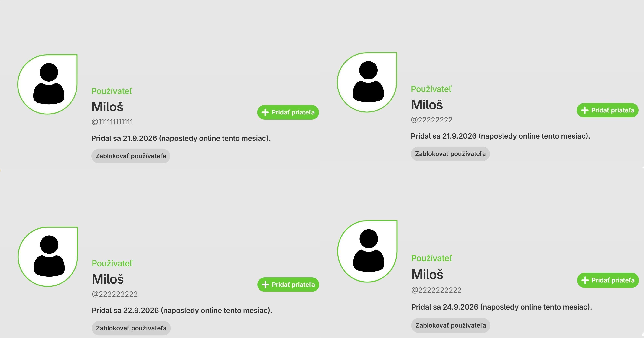Add @2222222222 as a friend via Pridať priateľa
Viewport: 644px width, 338px height.
pyautogui.click(x=608, y=280)
